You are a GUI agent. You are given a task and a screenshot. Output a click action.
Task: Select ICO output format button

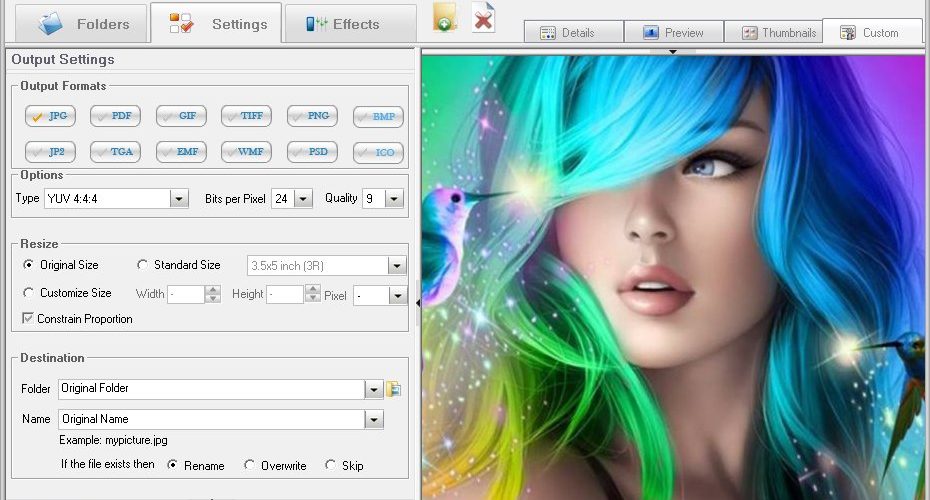pyautogui.click(x=378, y=152)
